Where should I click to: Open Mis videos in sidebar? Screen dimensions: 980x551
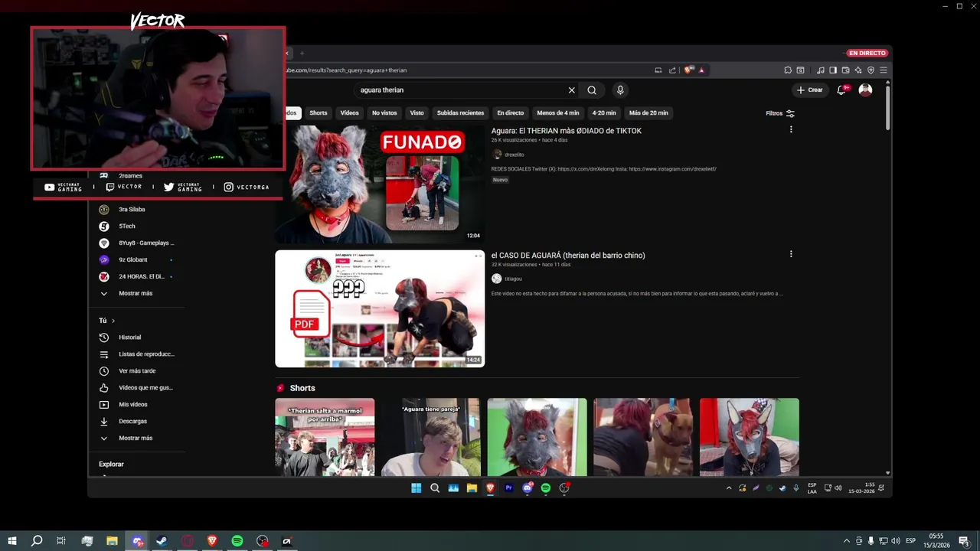coord(136,405)
